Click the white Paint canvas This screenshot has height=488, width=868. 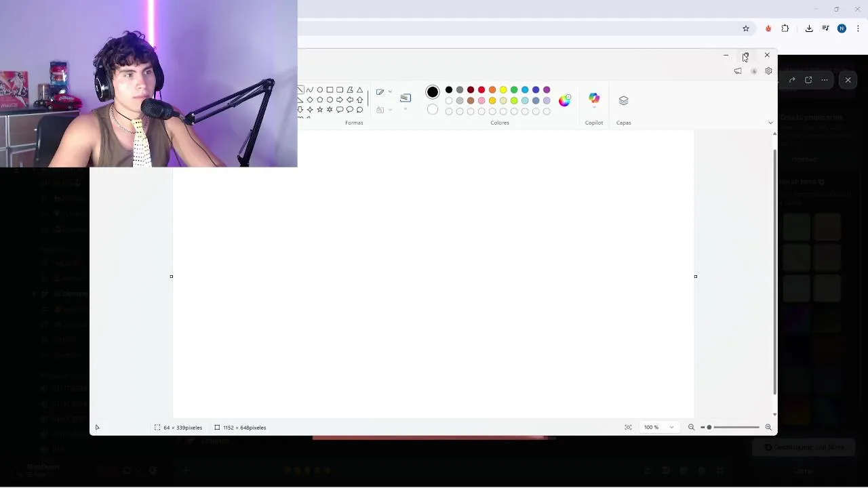434,274
